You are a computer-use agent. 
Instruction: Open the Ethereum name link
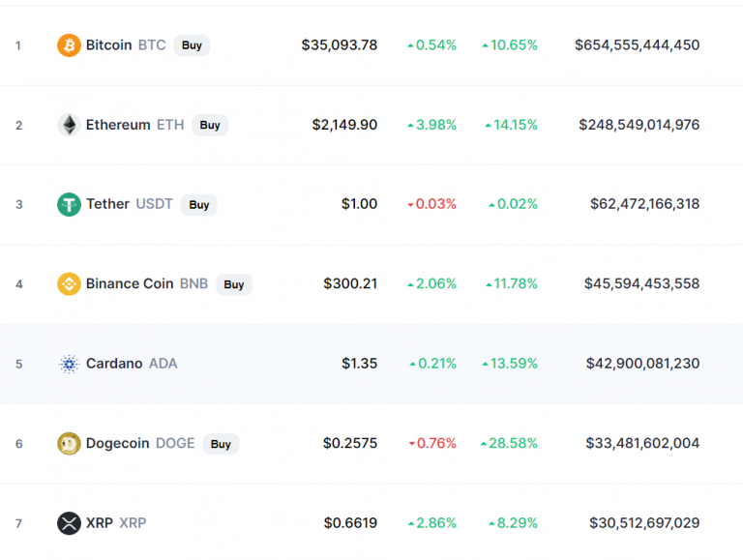coord(118,125)
